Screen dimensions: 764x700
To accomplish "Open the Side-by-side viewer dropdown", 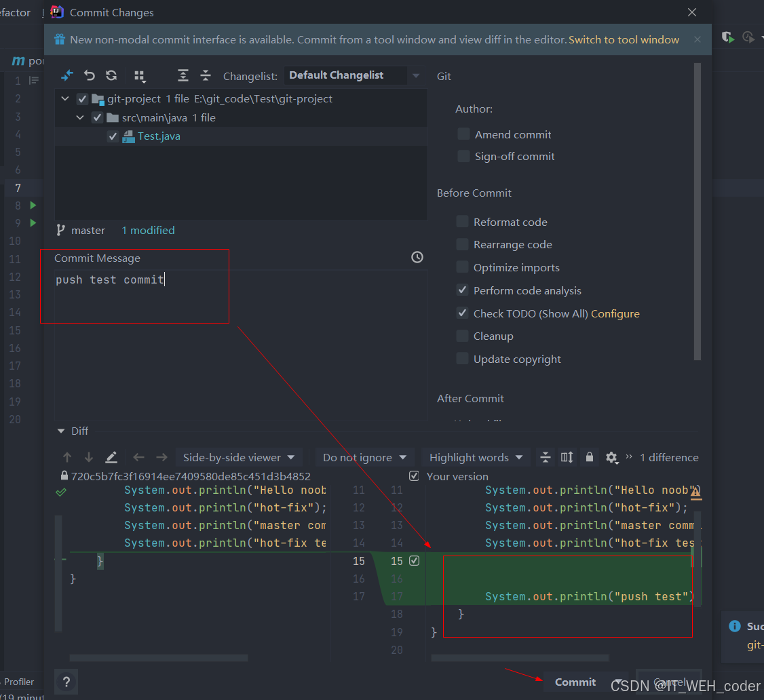I will pyautogui.click(x=239, y=457).
